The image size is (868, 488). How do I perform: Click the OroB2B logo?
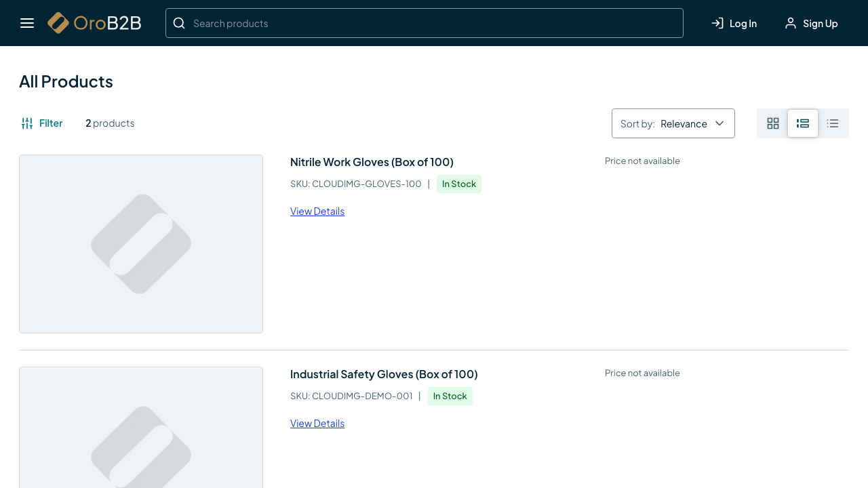point(94,23)
